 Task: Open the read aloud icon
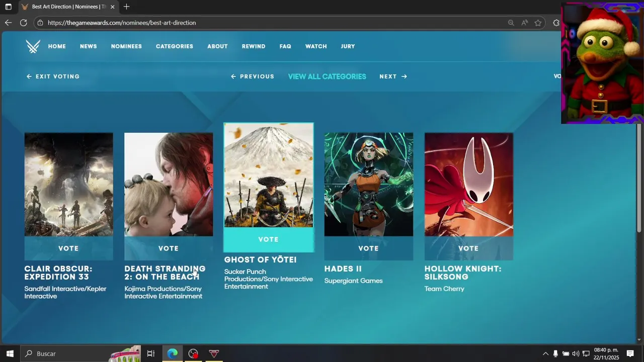[x=524, y=23]
